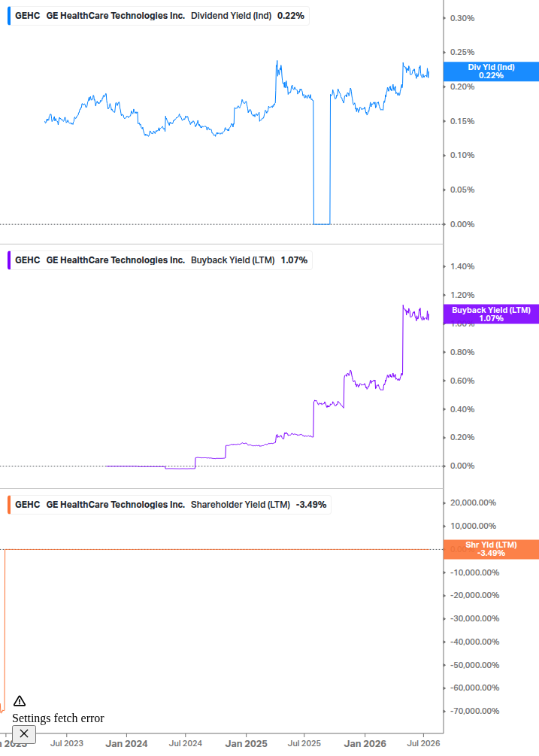This screenshot has height=756, width=539.
Task: Click the 0.10% dividend yield axis tick
Action: click(462, 155)
